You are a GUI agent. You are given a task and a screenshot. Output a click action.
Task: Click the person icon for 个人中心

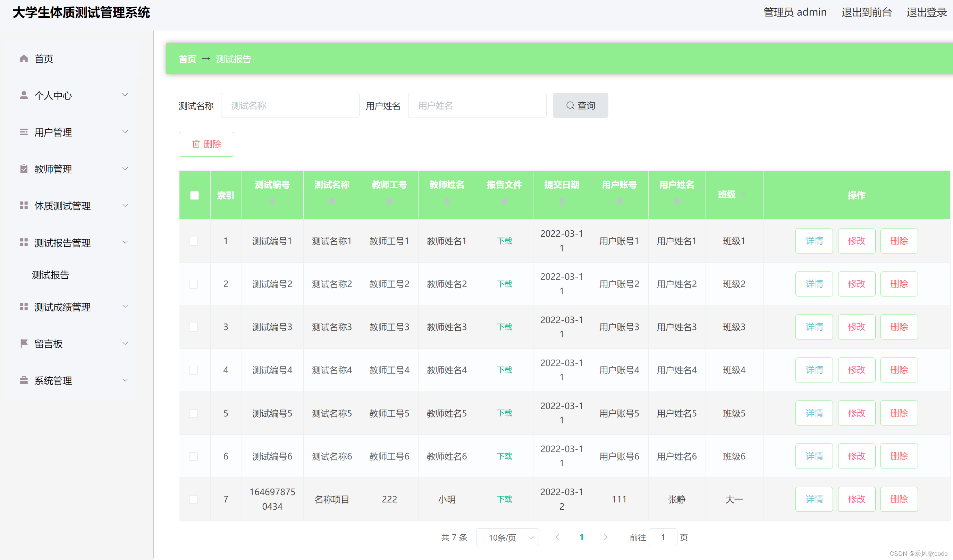tap(24, 95)
